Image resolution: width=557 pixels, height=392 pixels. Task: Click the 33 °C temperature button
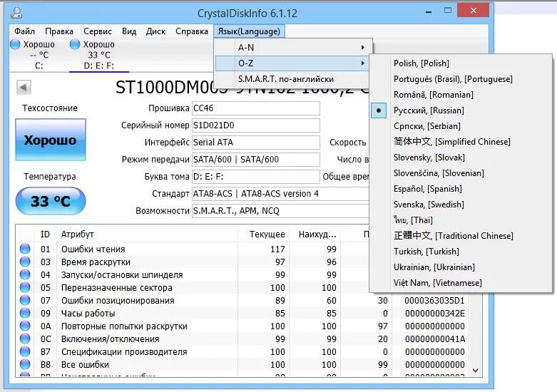(x=51, y=201)
